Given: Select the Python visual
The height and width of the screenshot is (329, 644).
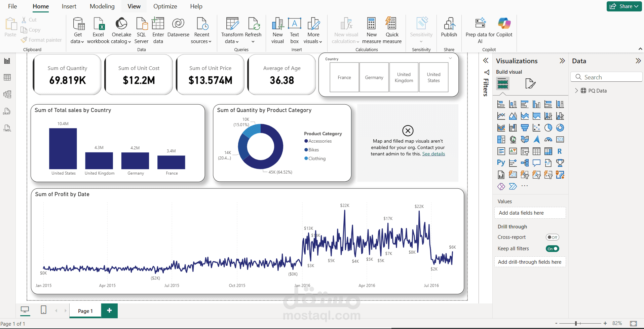Looking at the screenshot, I should coord(501,162).
